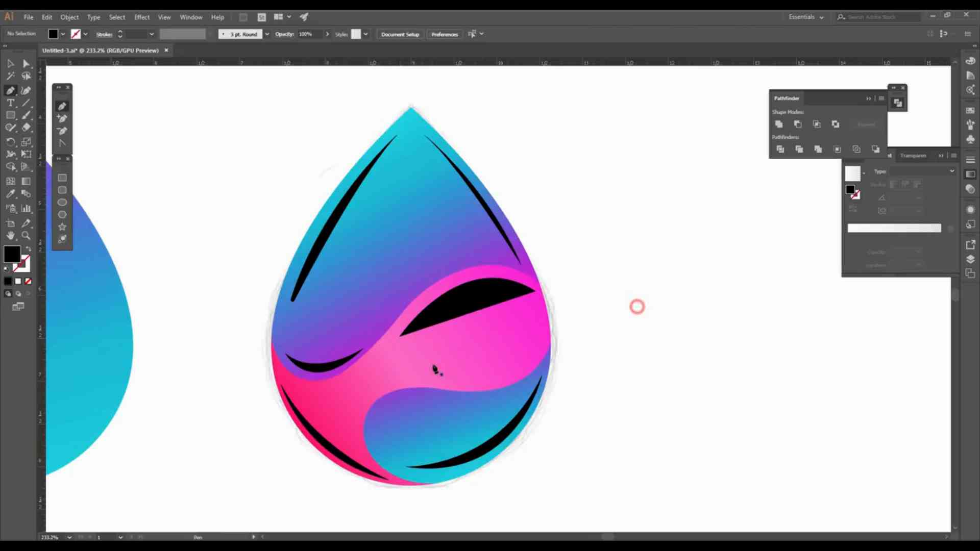Viewport: 980px width, 551px height.
Task: Select the Column Graph tool
Action: click(x=26, y=208)
